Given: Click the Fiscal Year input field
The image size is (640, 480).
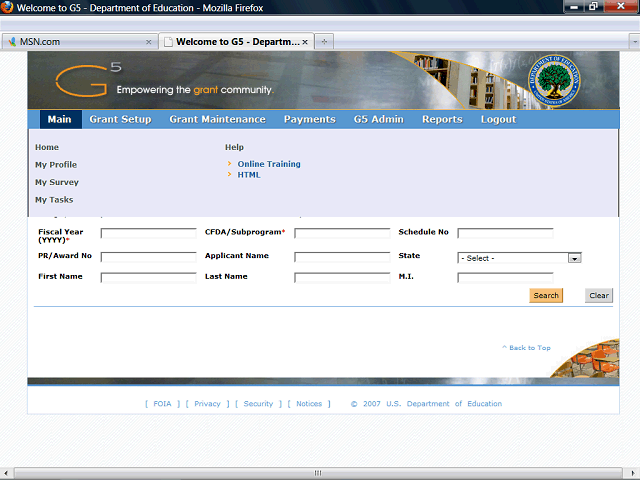Looking at the screenshot, I should 149,233.
